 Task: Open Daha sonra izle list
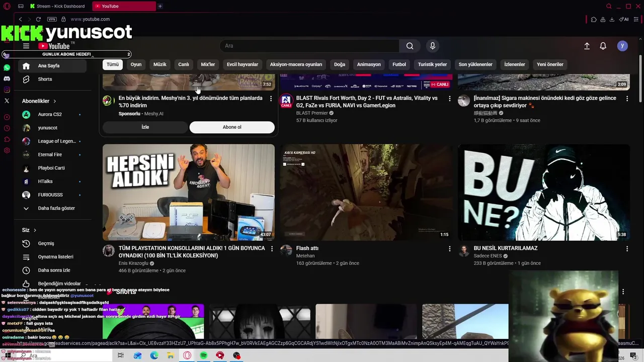click(x=53, y=270)
